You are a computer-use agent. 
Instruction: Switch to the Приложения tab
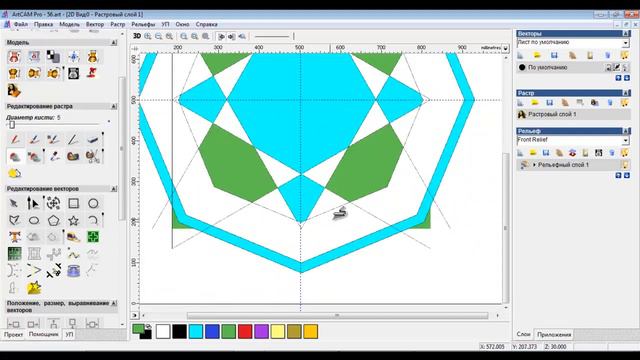(x=554, y=334)
